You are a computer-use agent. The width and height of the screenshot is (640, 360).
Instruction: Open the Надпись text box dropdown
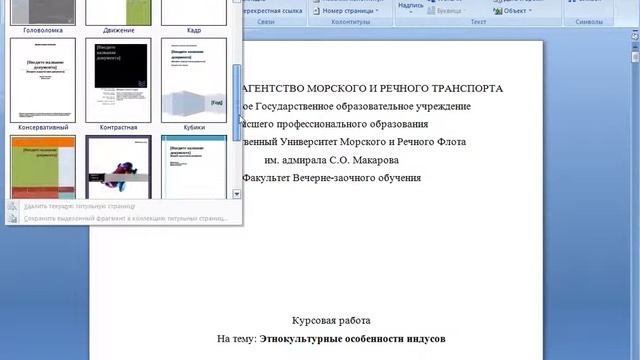(x=410, y=8)
